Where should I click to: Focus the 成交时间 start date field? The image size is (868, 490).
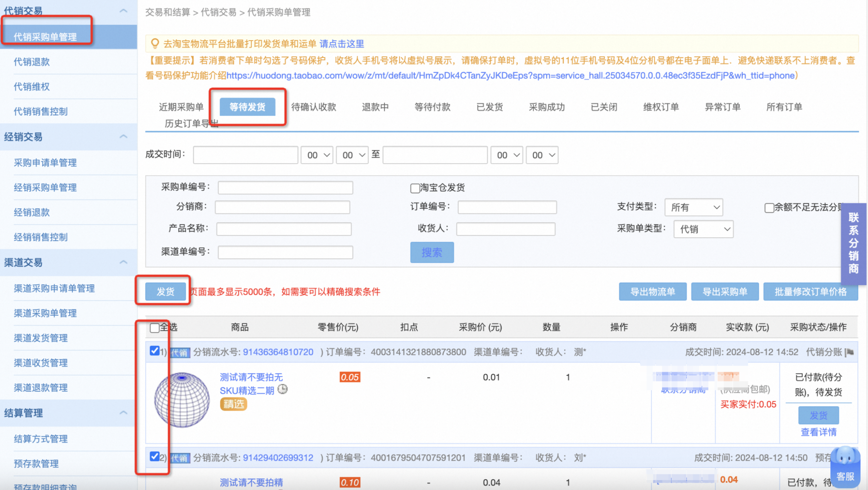(246, 155)
